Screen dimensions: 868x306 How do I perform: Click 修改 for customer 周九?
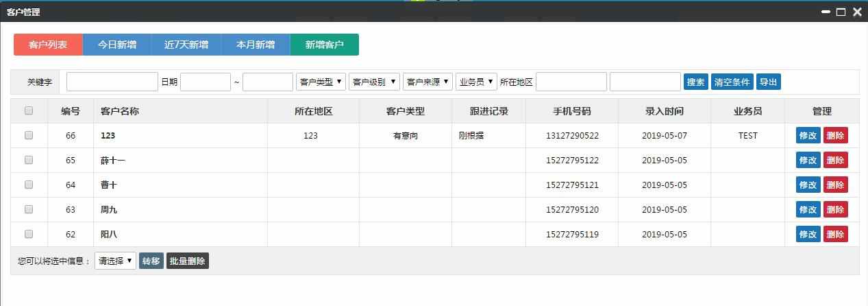point(808,209)
